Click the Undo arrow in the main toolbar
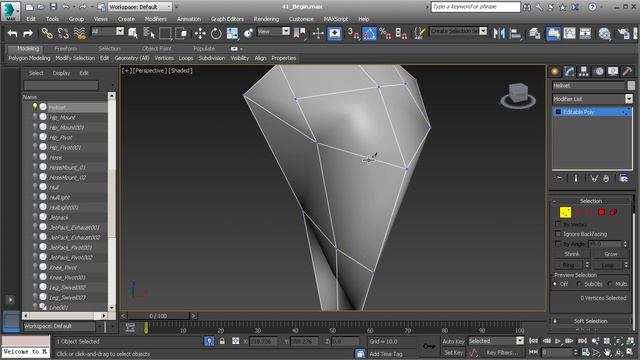 (x=12, y=33)
